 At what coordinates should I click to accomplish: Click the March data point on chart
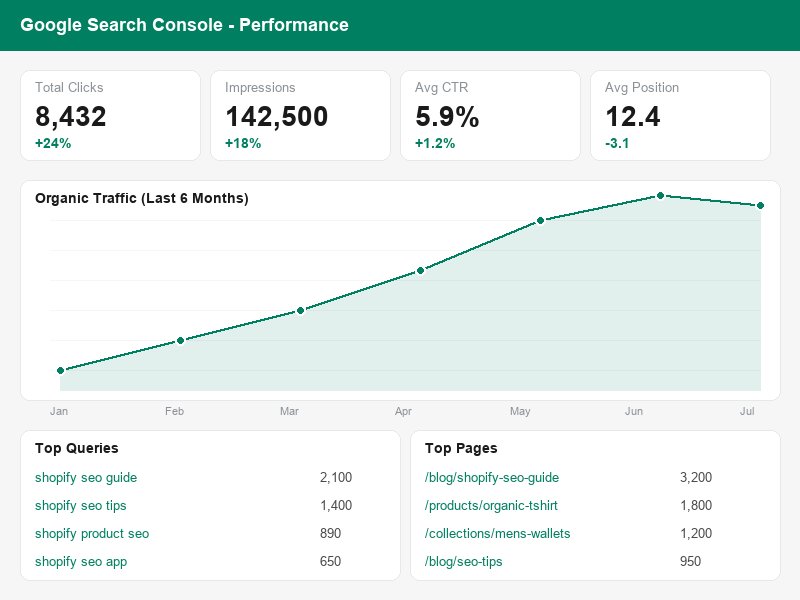pyautogui.click(x=301, y=311)
